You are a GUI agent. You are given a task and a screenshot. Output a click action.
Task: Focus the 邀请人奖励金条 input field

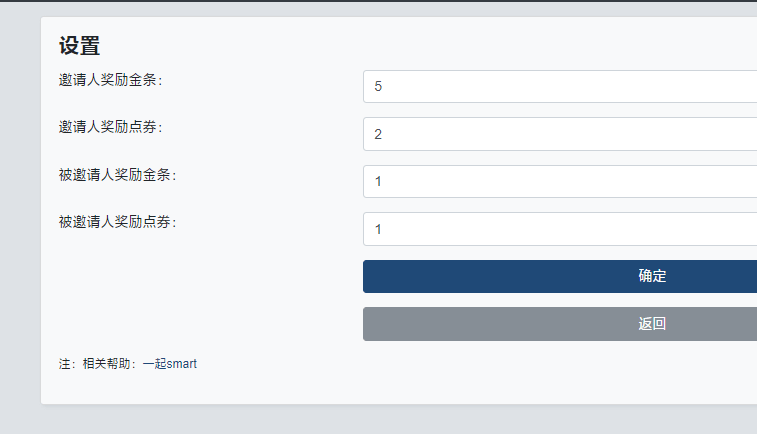click(560, 86)
